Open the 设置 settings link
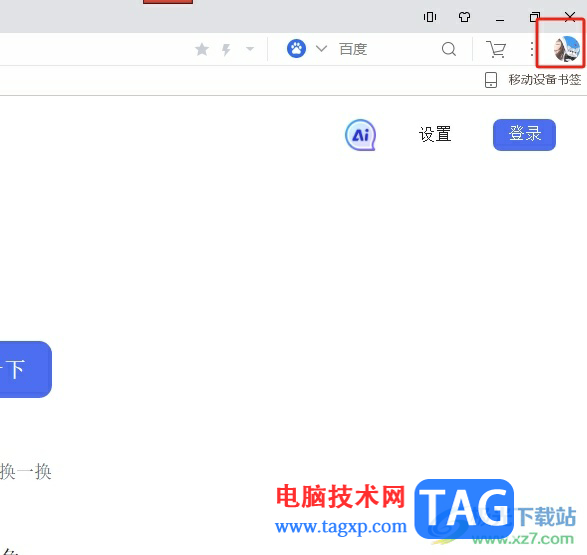Viewport: 587px width, 555px height. 435,134
